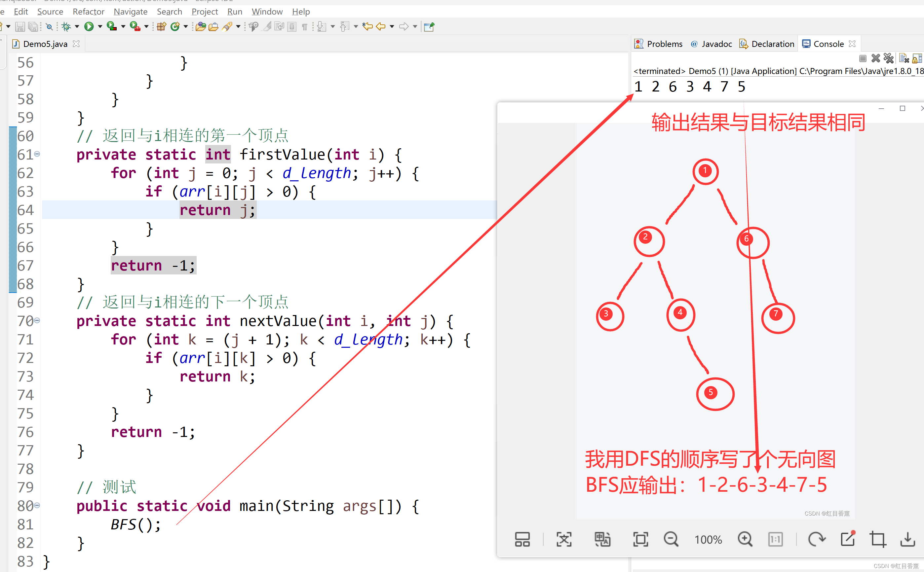Open the Run button dropdown arrow
The height and width of the screenshot is (572, 924).
pos(100,26)
